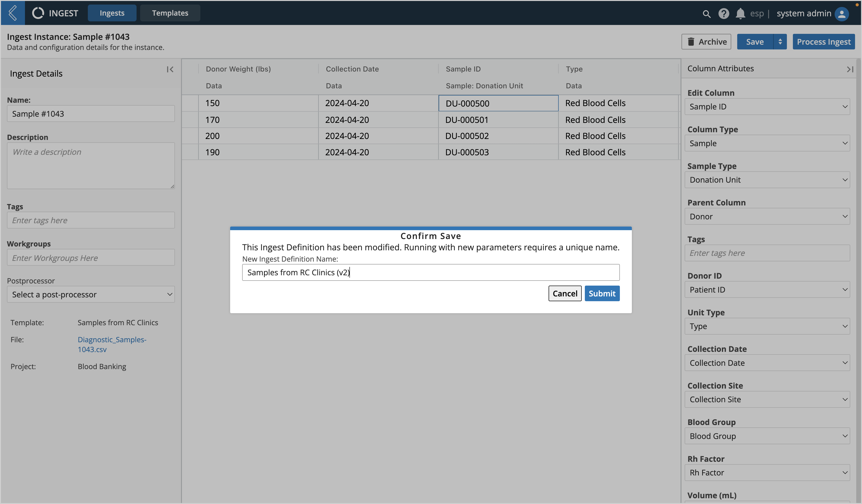
Task: Click the INGEST app logo icon
Action: pyautogui.click(x=38, y=13)
